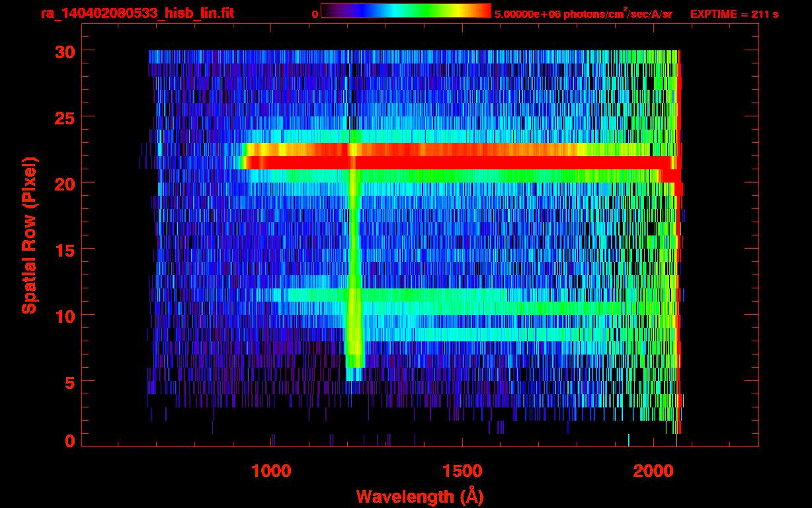The image size is (812, 508).
Task: Click the y-axis tick label 0
Action: tap(68, 441)
